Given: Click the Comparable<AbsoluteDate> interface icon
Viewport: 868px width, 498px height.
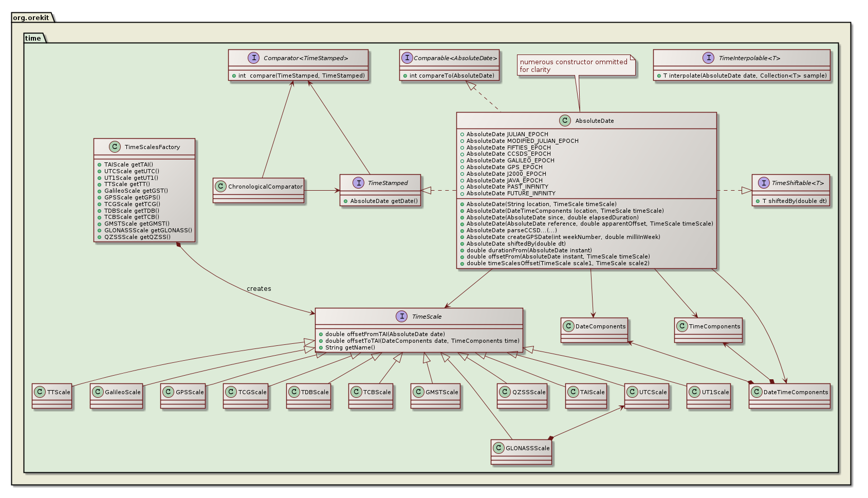Looking at the screenshot, I should (407, 58).
